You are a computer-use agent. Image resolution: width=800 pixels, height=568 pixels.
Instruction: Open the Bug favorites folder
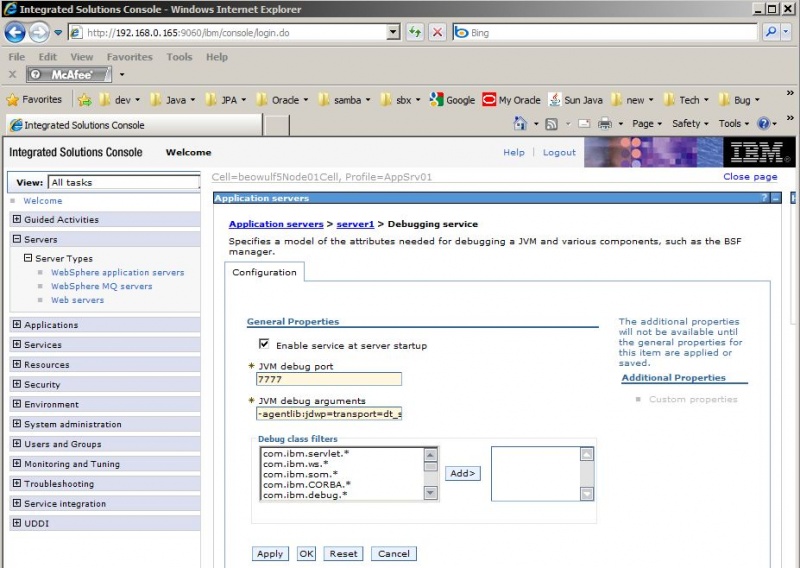pos(739,100)
